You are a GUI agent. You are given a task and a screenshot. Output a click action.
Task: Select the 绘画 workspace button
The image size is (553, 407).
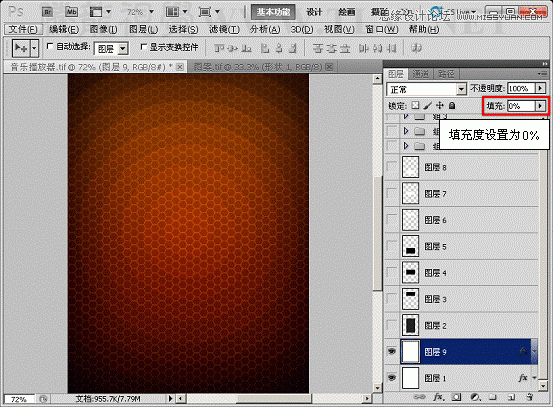(347, 12)
